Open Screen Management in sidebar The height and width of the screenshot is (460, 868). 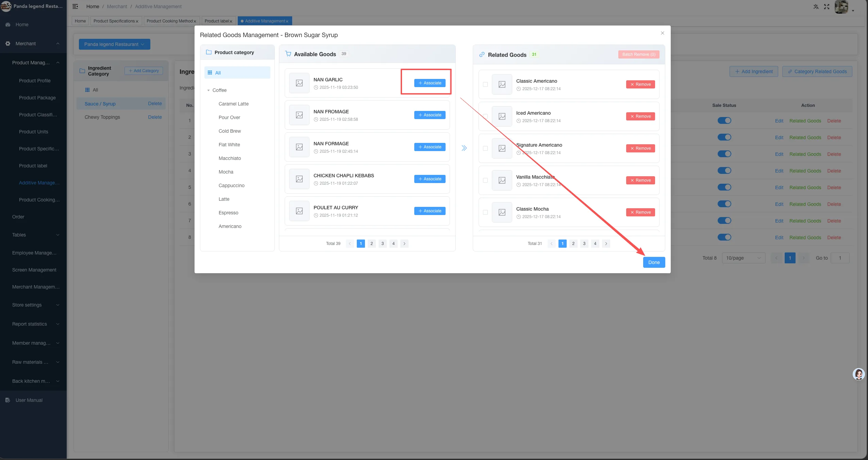[x=34, y=270]
